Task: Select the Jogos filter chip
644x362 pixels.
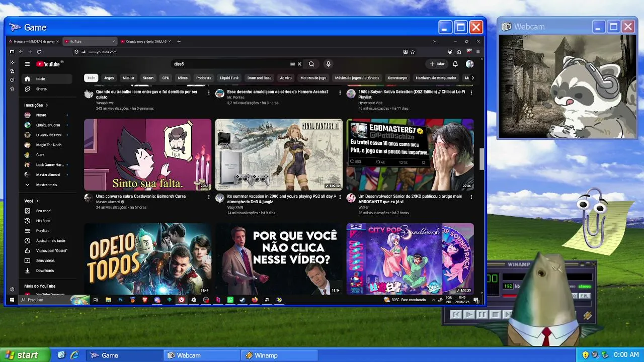Action: pyautogui.click(x=109, y=78)
